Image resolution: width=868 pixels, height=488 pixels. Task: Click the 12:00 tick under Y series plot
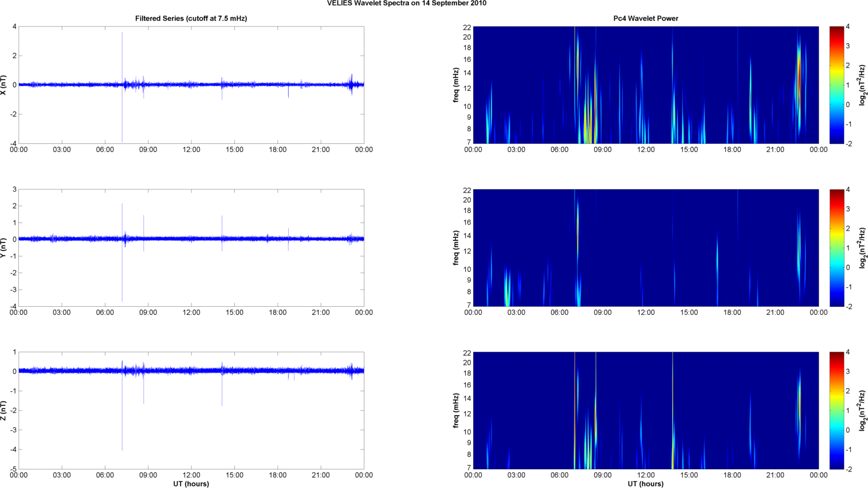(x=191, y=313)
